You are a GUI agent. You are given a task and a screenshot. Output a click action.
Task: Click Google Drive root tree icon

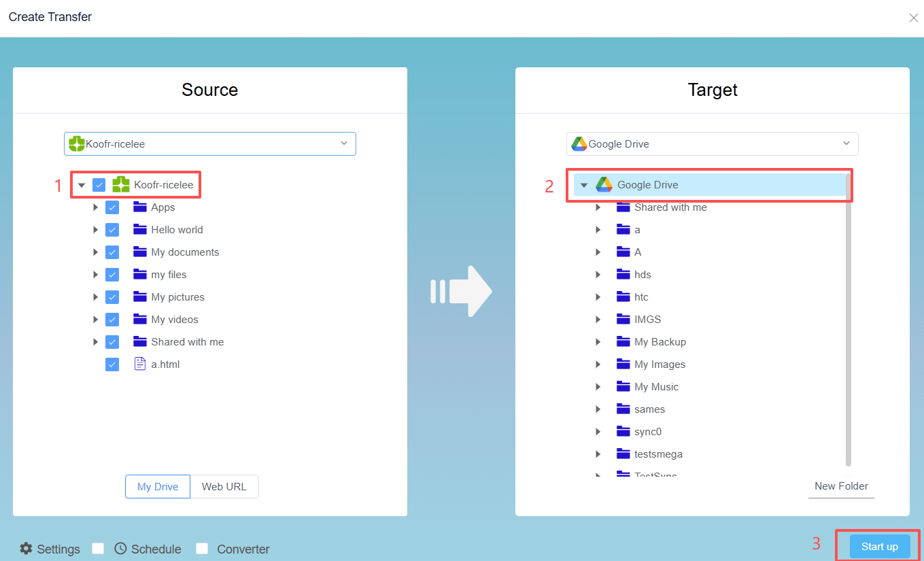[x=604, y=184]
